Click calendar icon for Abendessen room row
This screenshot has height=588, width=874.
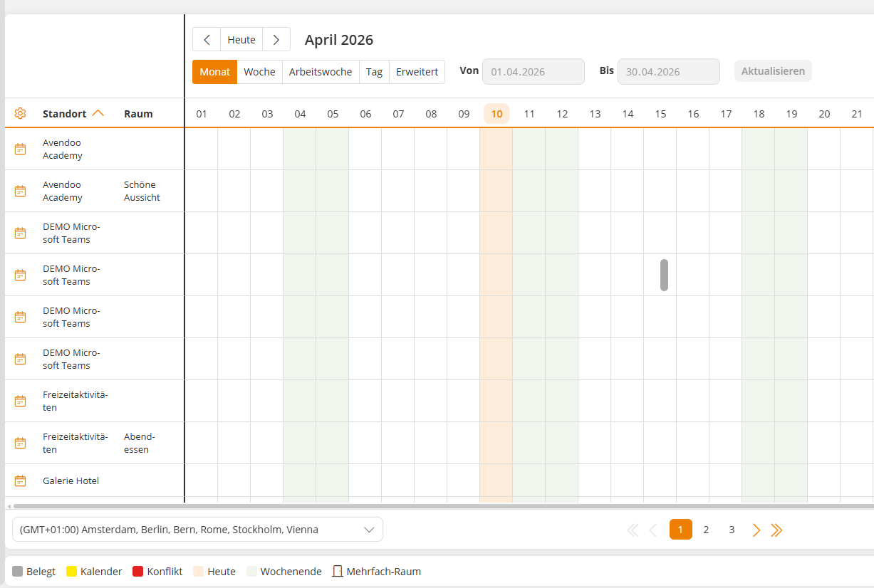tap(20, 443)
